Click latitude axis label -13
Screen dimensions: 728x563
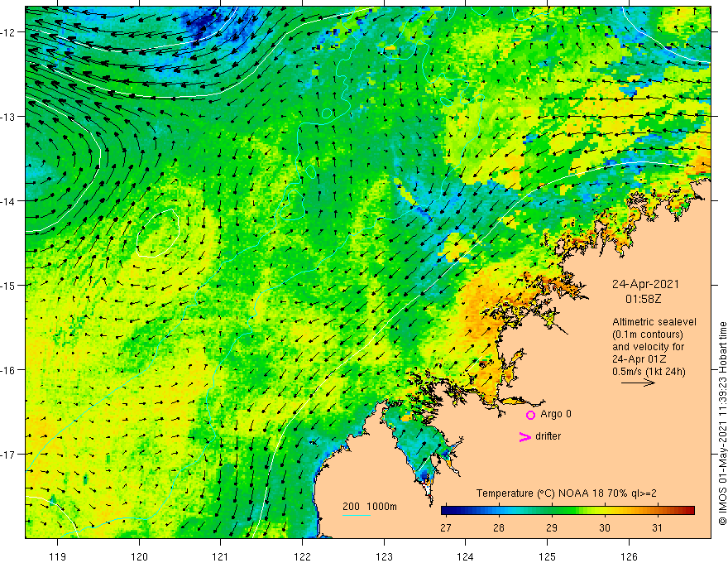click(x=8, y=117)
